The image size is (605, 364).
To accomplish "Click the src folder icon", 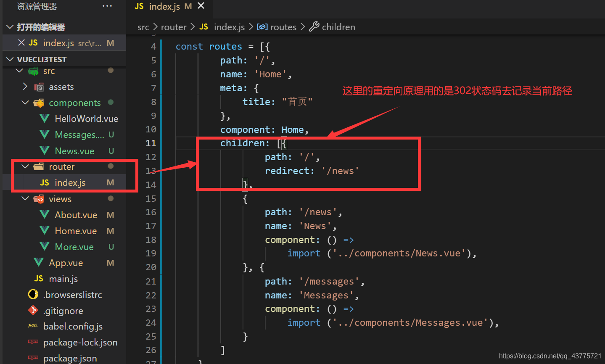I will coord(33,71).
